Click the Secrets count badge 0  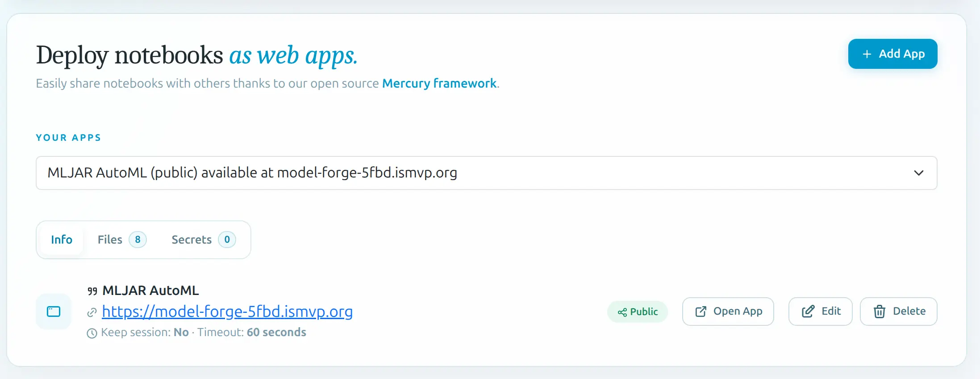[x=227, y=240]
